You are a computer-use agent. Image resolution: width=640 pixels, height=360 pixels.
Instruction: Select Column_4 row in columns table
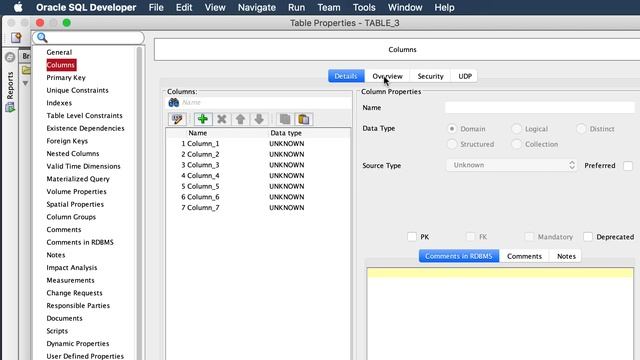258,176
